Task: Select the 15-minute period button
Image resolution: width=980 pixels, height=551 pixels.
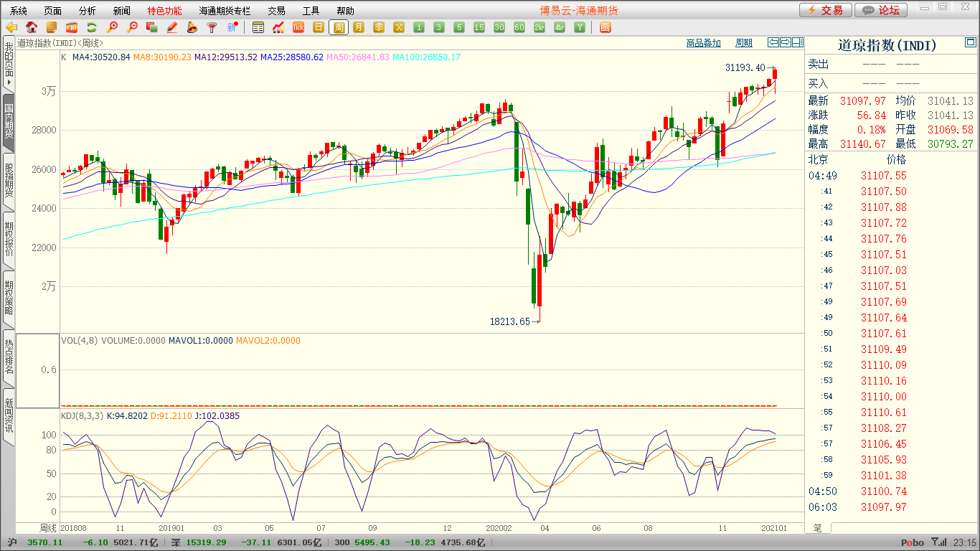Action: coord(479,27)
